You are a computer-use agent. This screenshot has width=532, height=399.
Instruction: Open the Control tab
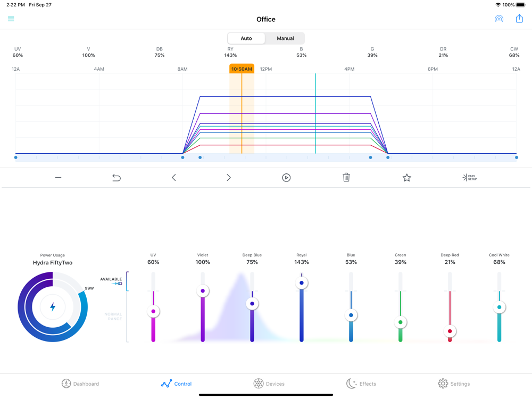click(x=177, y=384)
